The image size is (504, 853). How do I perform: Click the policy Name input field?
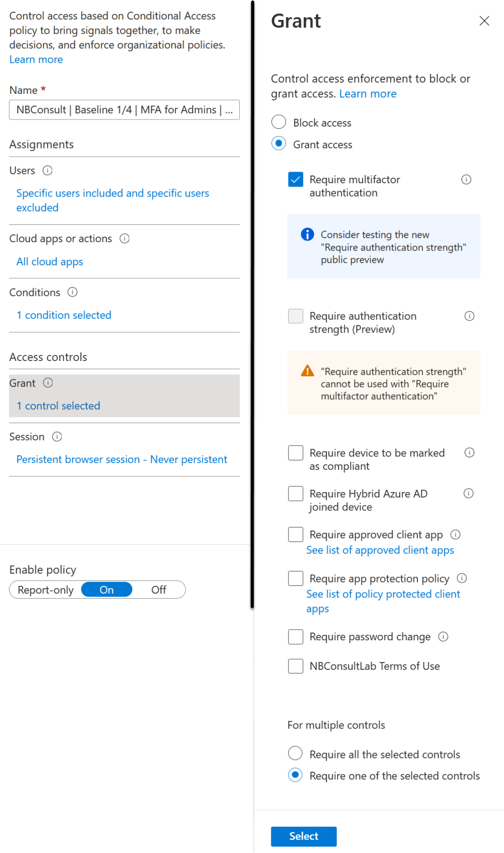click(124, 109)
